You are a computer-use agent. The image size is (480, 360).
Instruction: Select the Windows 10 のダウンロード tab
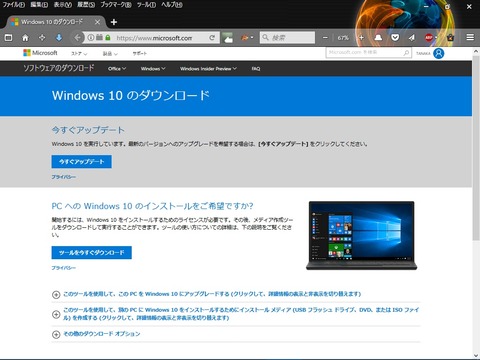point(56,22)
